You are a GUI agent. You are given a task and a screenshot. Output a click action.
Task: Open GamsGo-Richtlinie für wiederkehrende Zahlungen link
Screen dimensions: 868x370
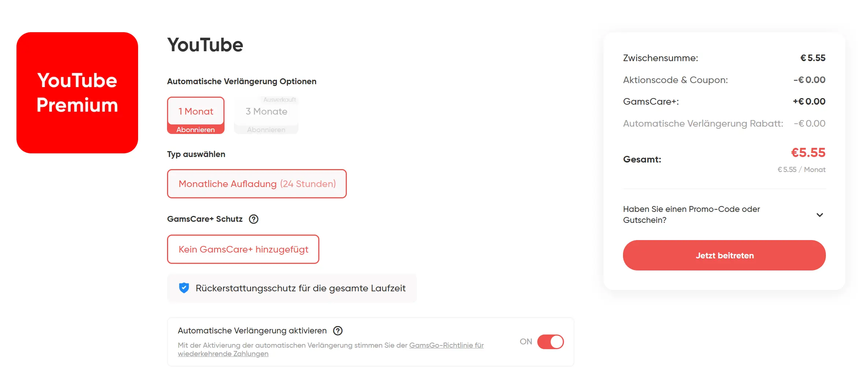pyautogui.click(x=330, y=350)
